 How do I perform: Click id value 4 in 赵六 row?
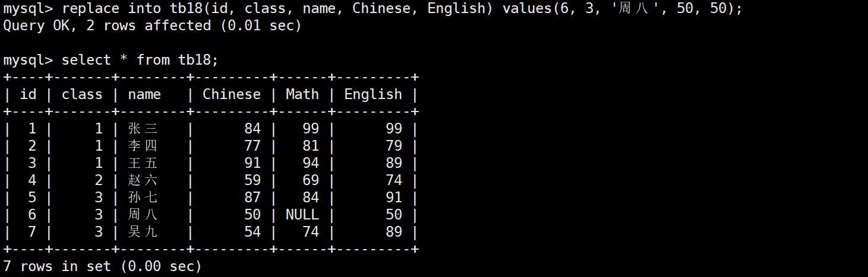tap(32, 180)
